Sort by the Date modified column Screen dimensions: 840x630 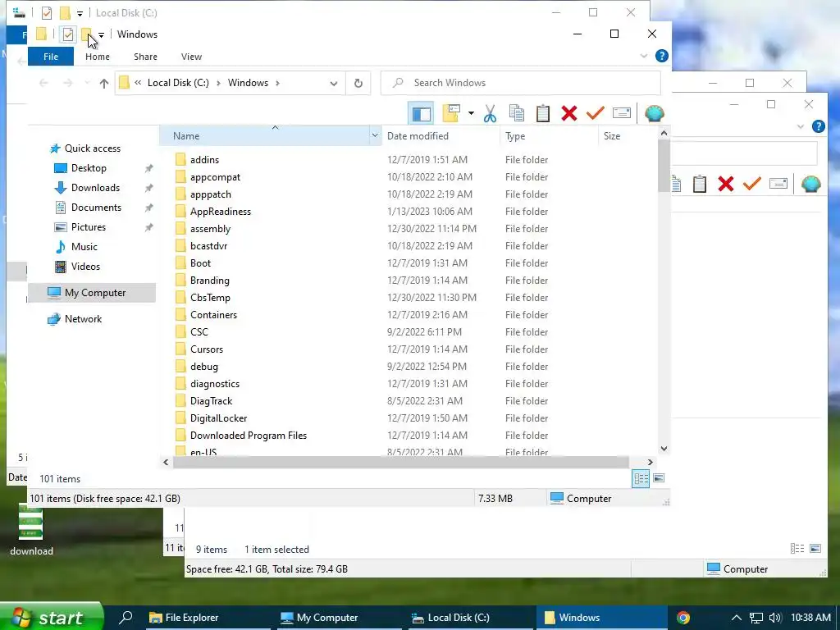[418, 136]
